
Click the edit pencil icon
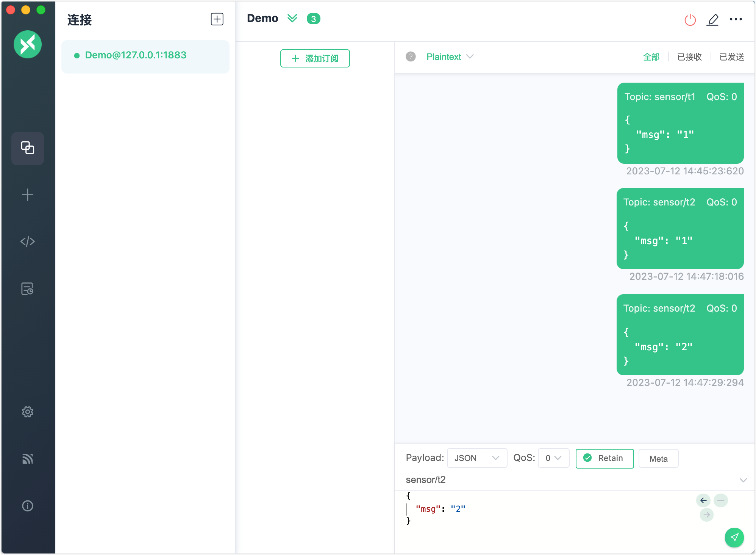(x=712, y=20)
